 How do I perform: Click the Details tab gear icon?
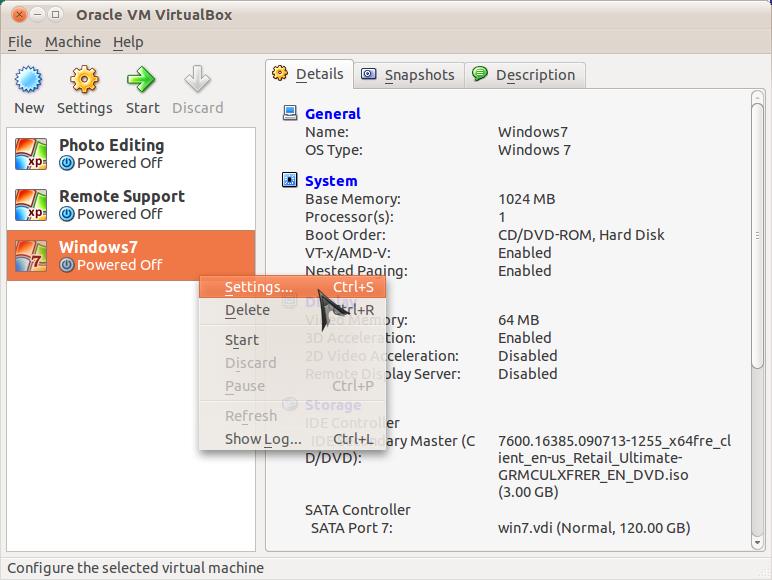pyautogui.click(x=280, y=73)
